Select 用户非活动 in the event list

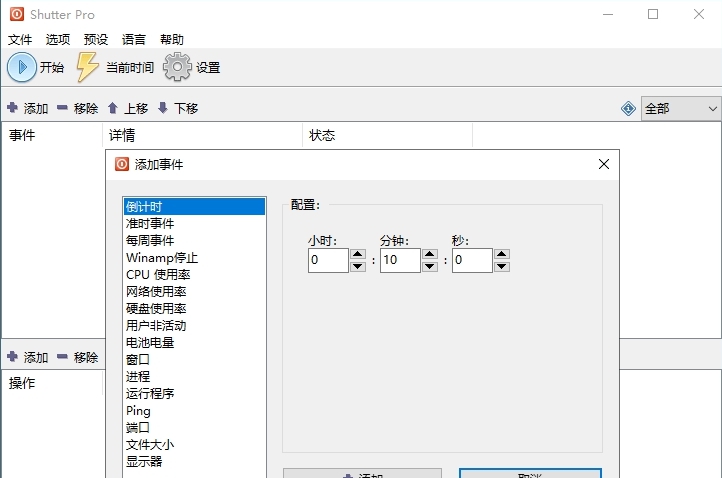coord(194,326)
